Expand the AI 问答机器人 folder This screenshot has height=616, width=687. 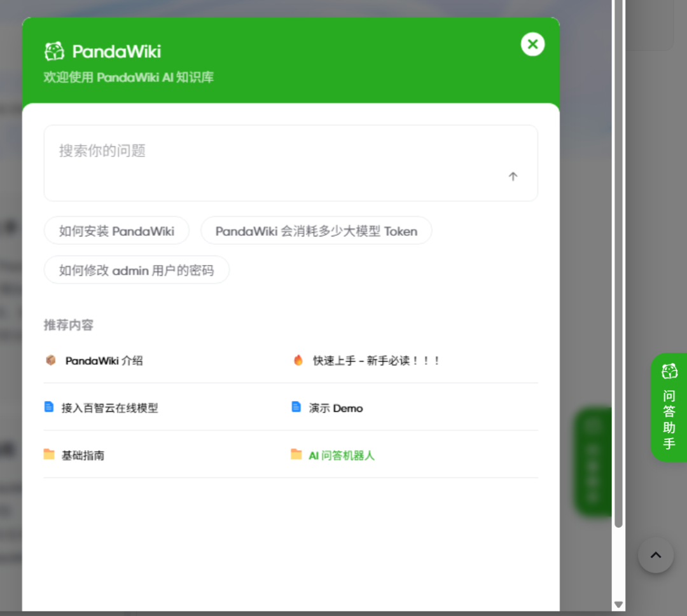tap(341, 455)
